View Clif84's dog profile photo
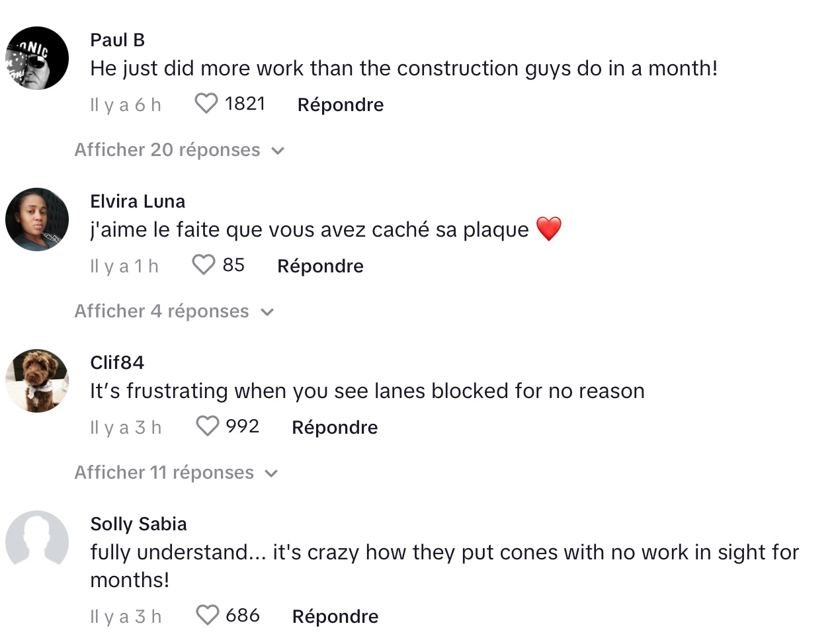Viewport: 836px width, 644px height. pyautogui.click(x=37, y=381)
